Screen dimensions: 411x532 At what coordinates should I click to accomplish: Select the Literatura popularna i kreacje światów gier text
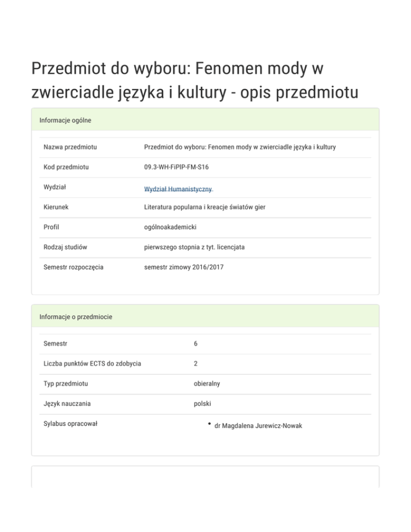click(x=204, y=207)
